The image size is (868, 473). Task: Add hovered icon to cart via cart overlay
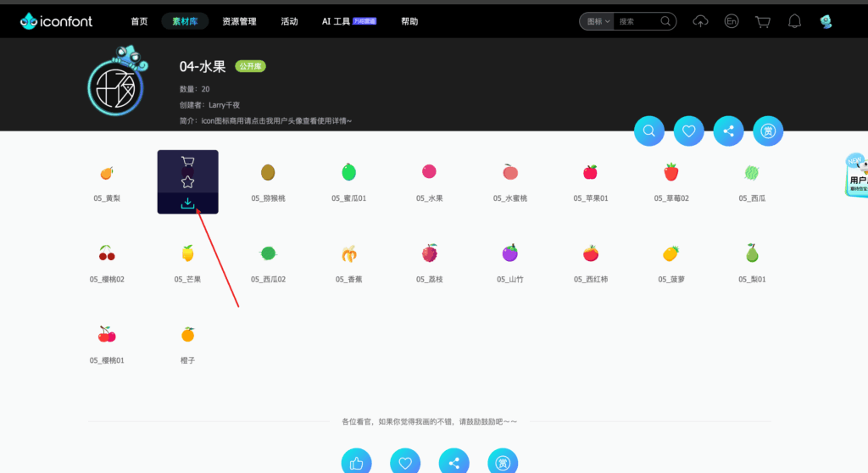click(x=187, y=161)
